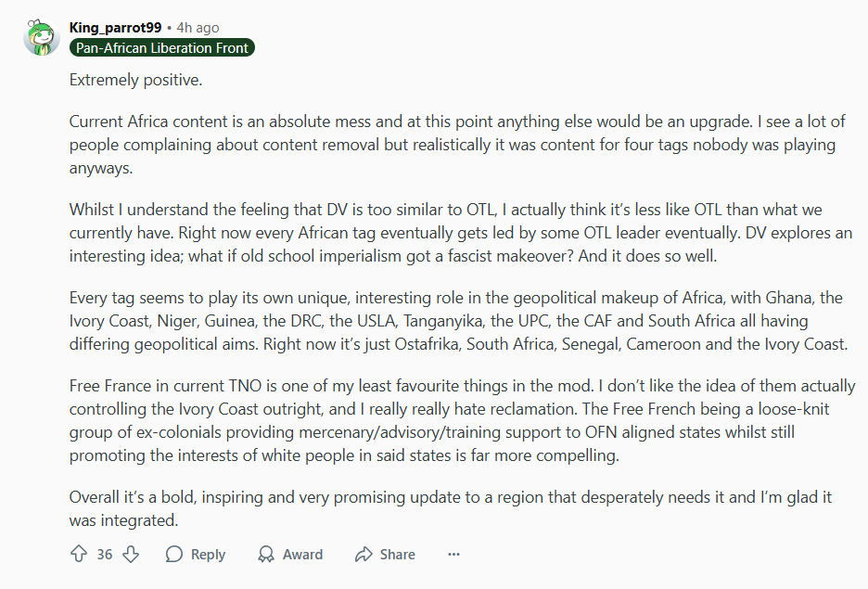This screenshot has height=589, width=868.
Task: Click the Reply text label
Action: tap(208, 554)
